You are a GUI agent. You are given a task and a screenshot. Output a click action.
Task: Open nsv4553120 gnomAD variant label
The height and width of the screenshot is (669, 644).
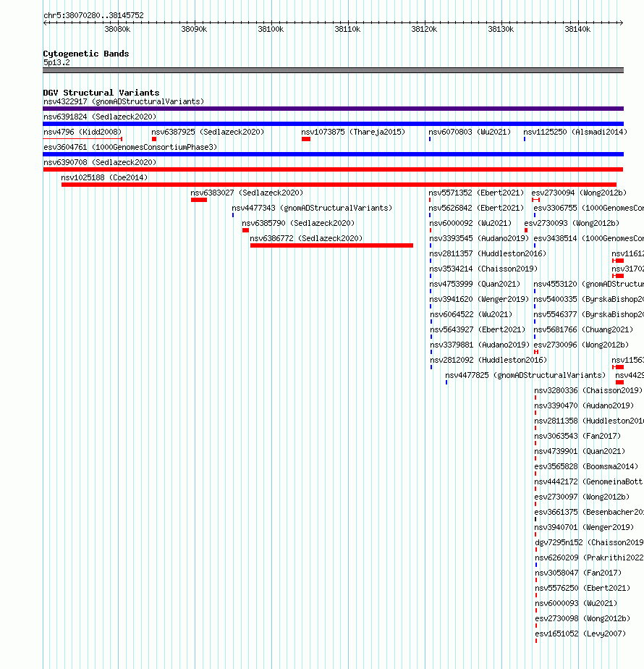(x=588, y=284)
